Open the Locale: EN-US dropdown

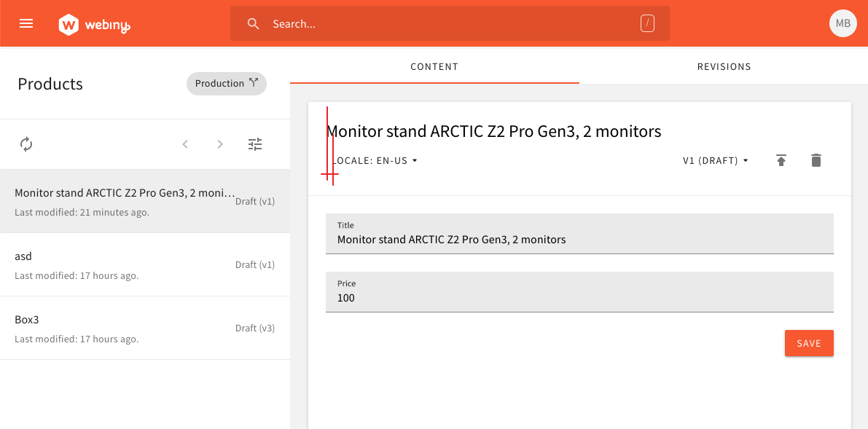(x=373, y=161)
